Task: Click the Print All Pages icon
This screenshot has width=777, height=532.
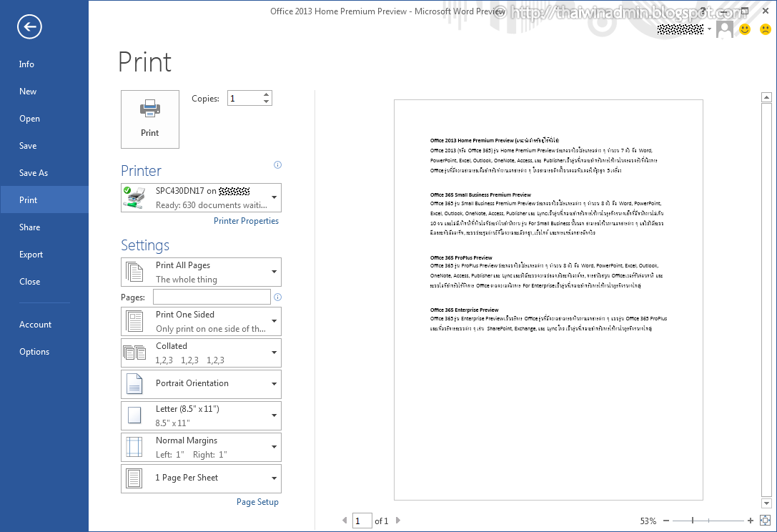Action: click(x=134, y=272)
